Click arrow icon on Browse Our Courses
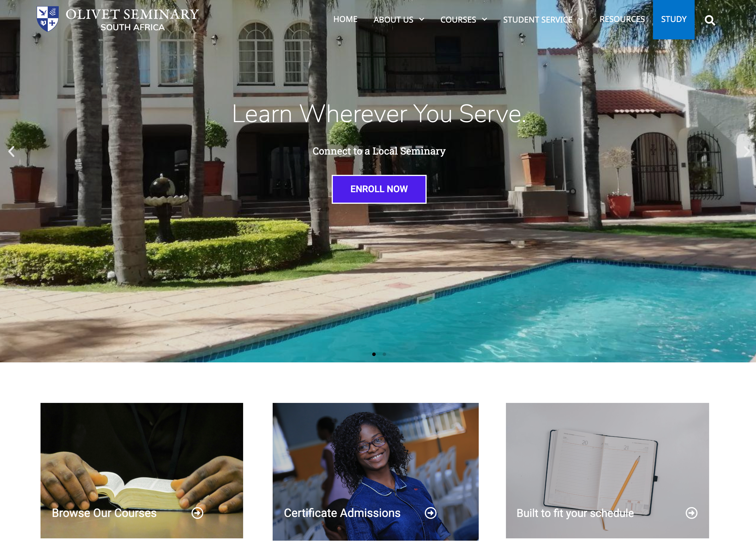Viewport: 756px width, 554px height. pos(197,513)
